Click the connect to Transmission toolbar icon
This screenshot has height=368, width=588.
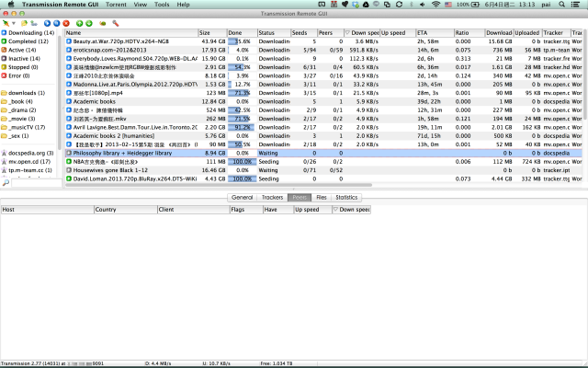[x=6, y=23]
